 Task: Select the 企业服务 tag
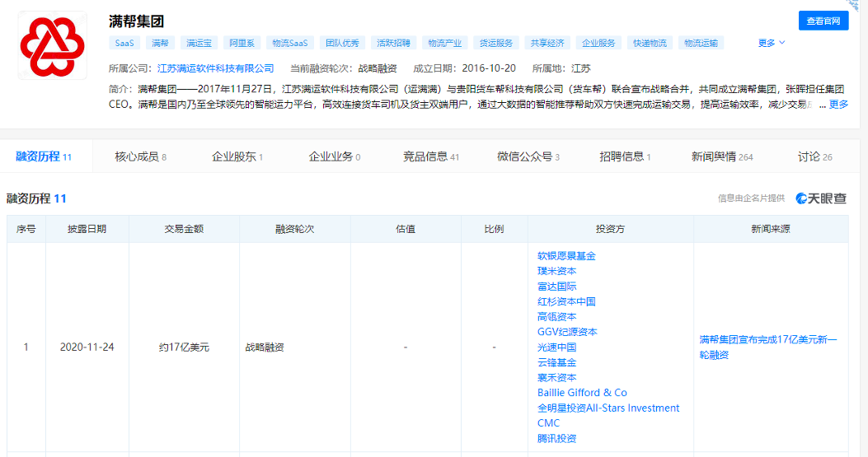pos(598,43)
